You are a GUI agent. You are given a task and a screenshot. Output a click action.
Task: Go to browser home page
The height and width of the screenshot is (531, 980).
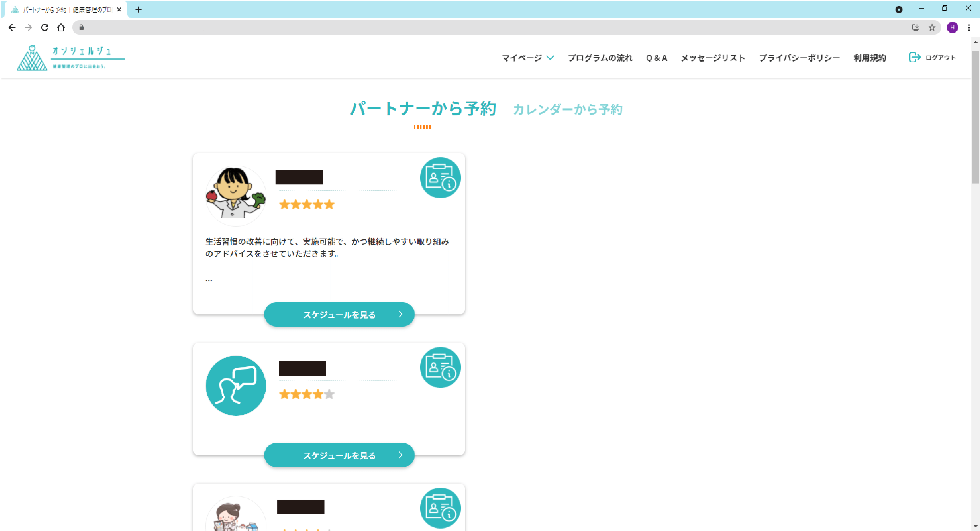(61, 27)
